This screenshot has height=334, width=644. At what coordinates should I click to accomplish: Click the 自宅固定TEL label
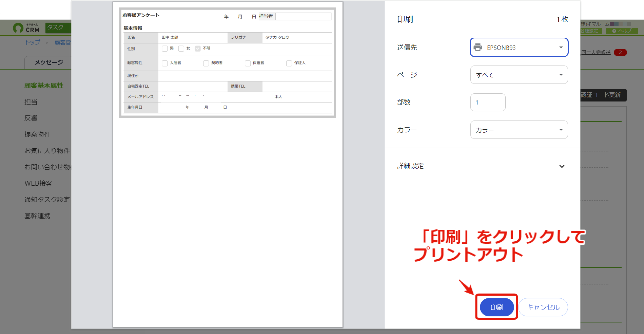pyautogui.click(x=138, y=86)
